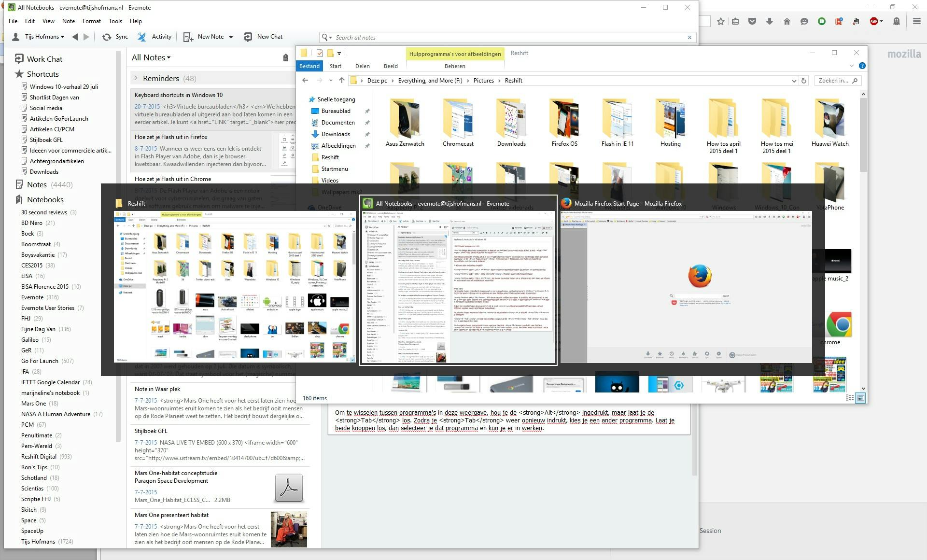The width and height of the screenshot is (927, 560).
Task: Click the Sync icon in Evernote toolbar
Action: (114, 36)
